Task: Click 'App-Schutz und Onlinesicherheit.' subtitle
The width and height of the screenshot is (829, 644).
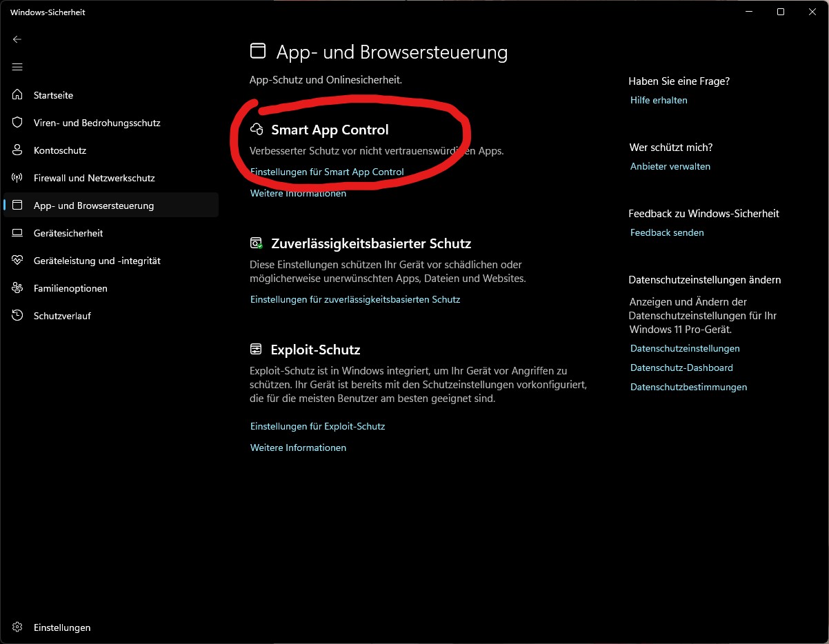Action: tap(326, 80)
